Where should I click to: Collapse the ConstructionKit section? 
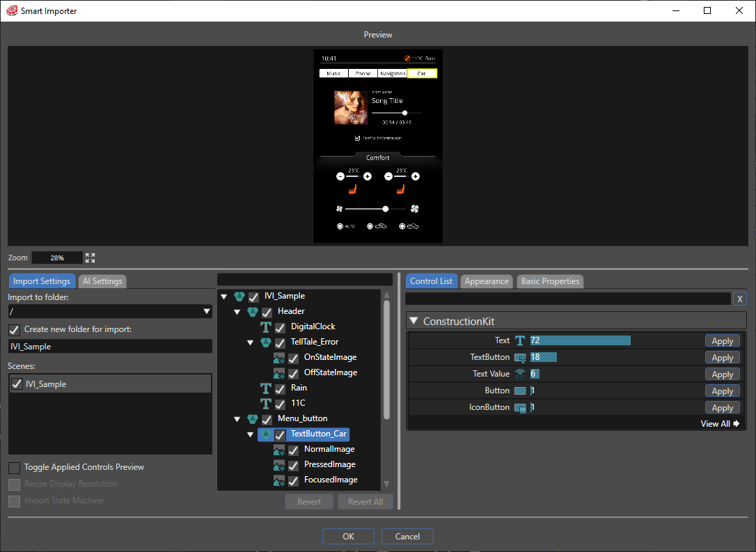click(414, 321)
